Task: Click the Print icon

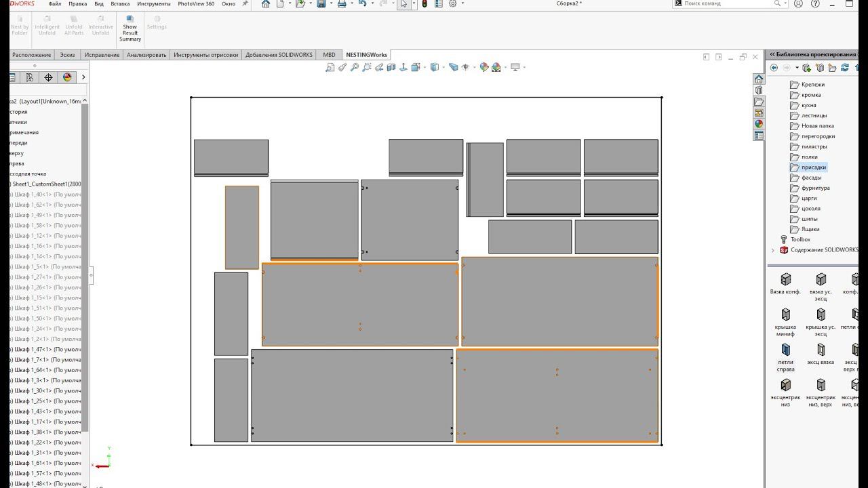Action: (x=342, y=3)
